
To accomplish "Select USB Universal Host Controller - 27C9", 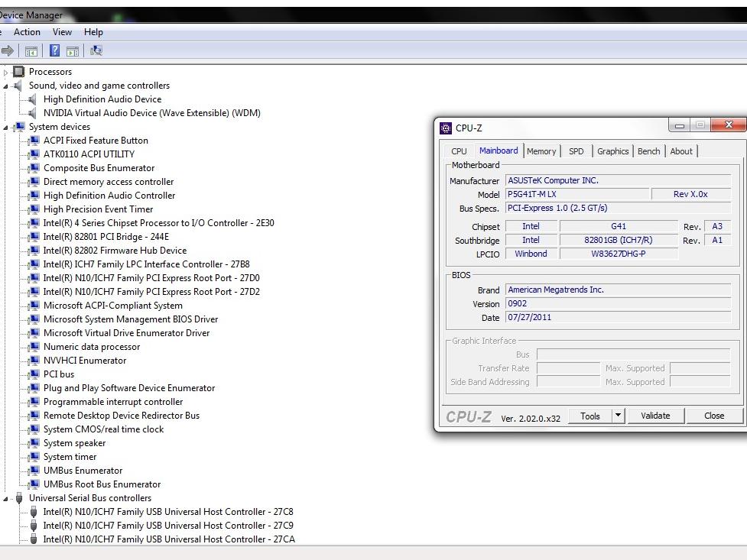I will 168,526.
